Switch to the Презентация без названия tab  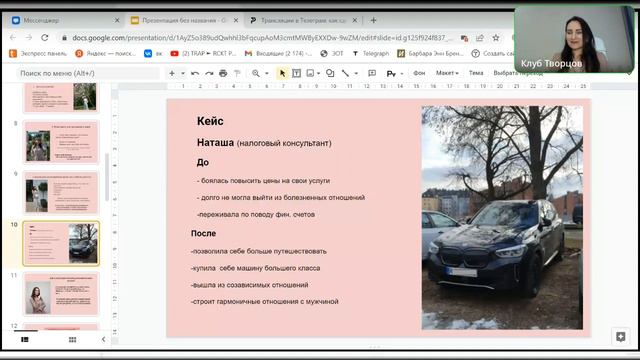[184, 20]
